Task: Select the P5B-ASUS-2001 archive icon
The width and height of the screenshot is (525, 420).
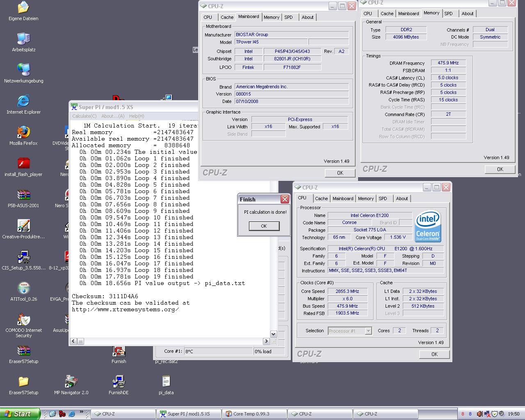Action: click(x=23, y=198)
